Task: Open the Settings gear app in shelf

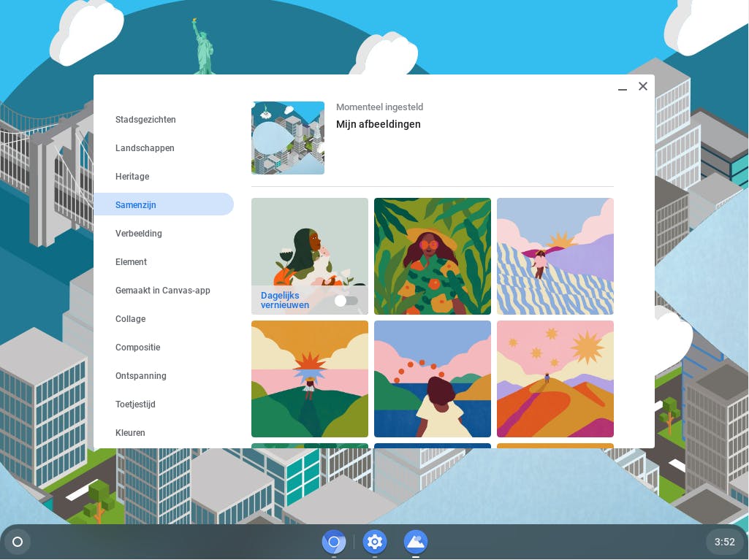Action: pyautogui.click(x=375, y=542)
